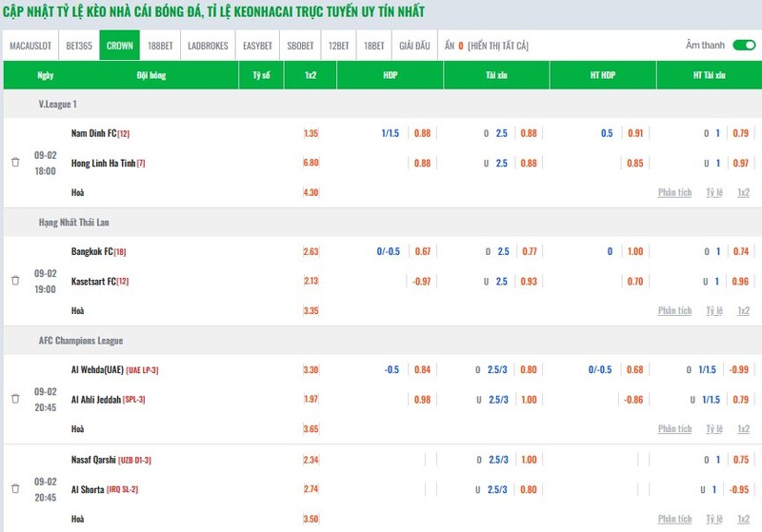Click the Al Ahli Jeddah team name
This screenshot has height=532, width=762.
96,400
